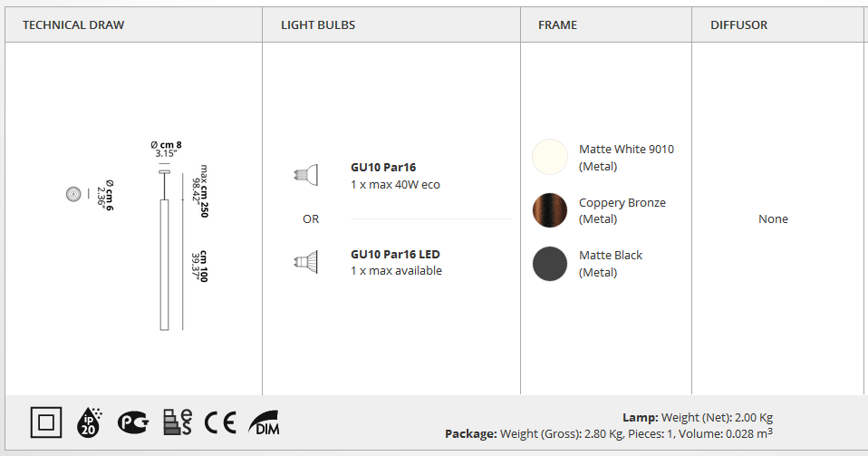The height and width of the screenshot is (456, 868).
Task: Click the energy efficiency class icon
Action: (x=178, y=422)
